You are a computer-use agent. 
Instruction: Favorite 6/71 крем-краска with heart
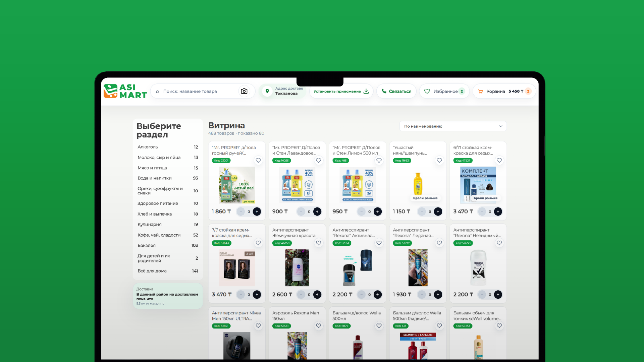(499, 161)
